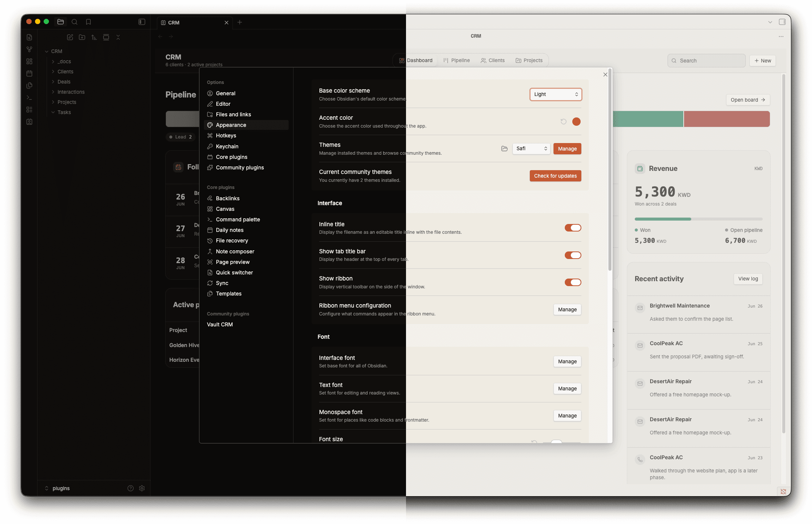This screenshot has height=524, width=812.
Task: Open the settings gear icon
Action: (x=142, y=488)
